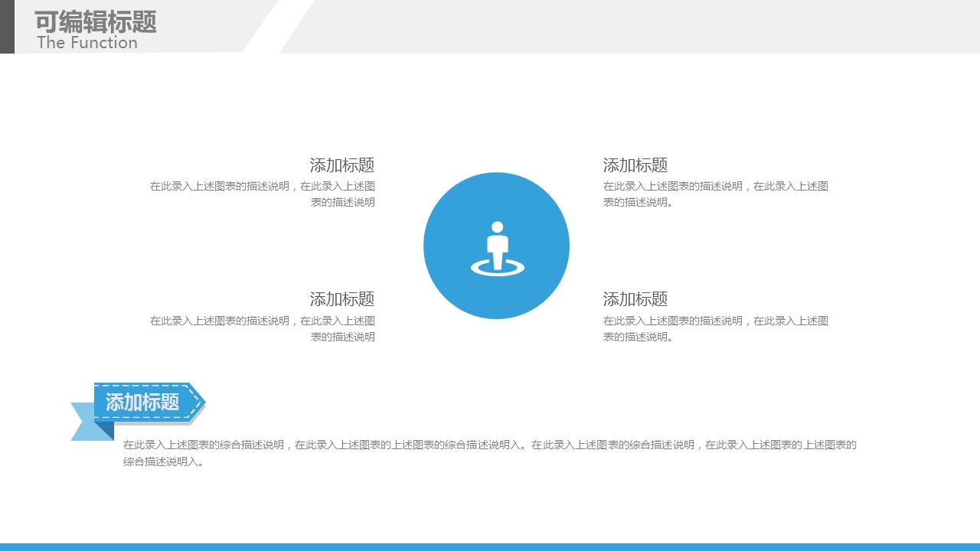Click the upper-left 添加标题 heading

[341, 165]
